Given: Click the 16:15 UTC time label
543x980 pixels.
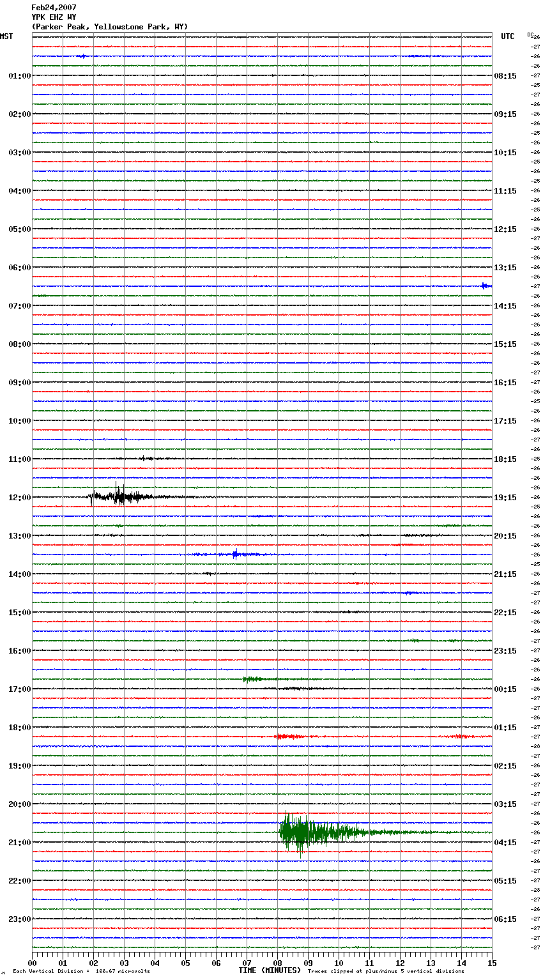Looking at the screenshot, I should (x=505, y=383).
